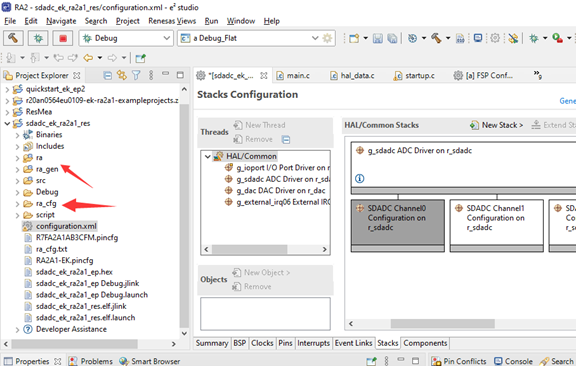This screenshot has height=366, width=576.
Task: Open the Run menu
Action: (x=211, y=21)
